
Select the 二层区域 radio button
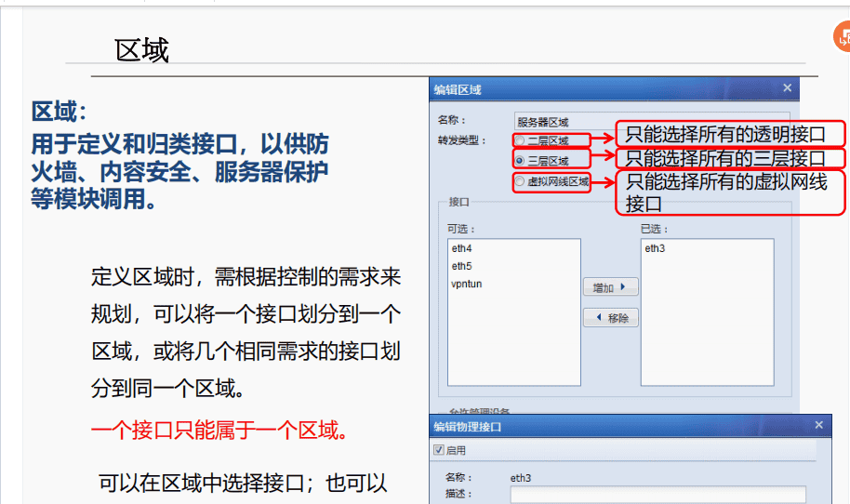tap(520, 141)
